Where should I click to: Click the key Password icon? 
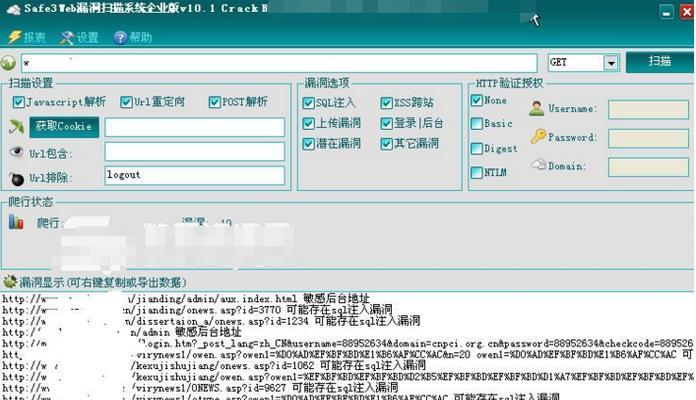pos(538,136)
